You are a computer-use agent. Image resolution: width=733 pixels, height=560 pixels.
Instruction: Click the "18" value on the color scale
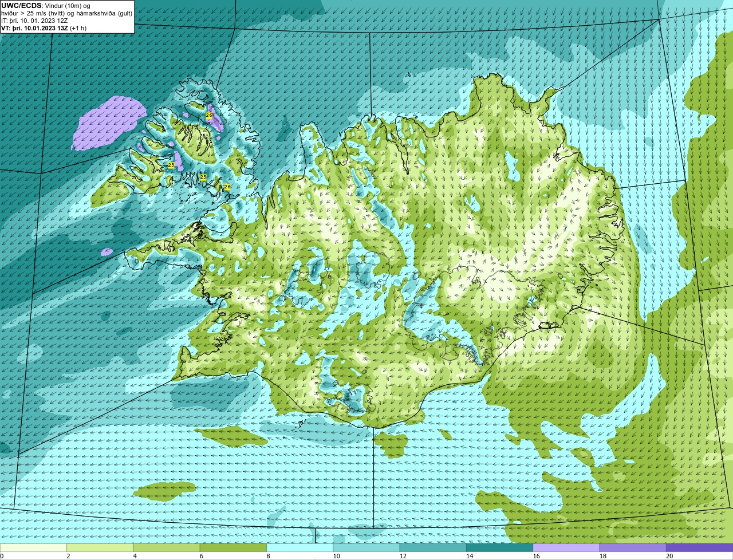click(602, 556)
